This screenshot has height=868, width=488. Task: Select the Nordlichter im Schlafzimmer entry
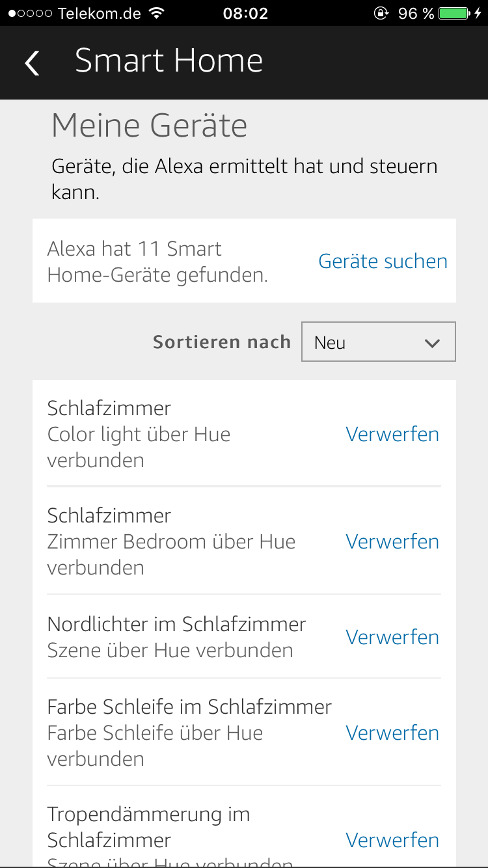tap(176, 637)
